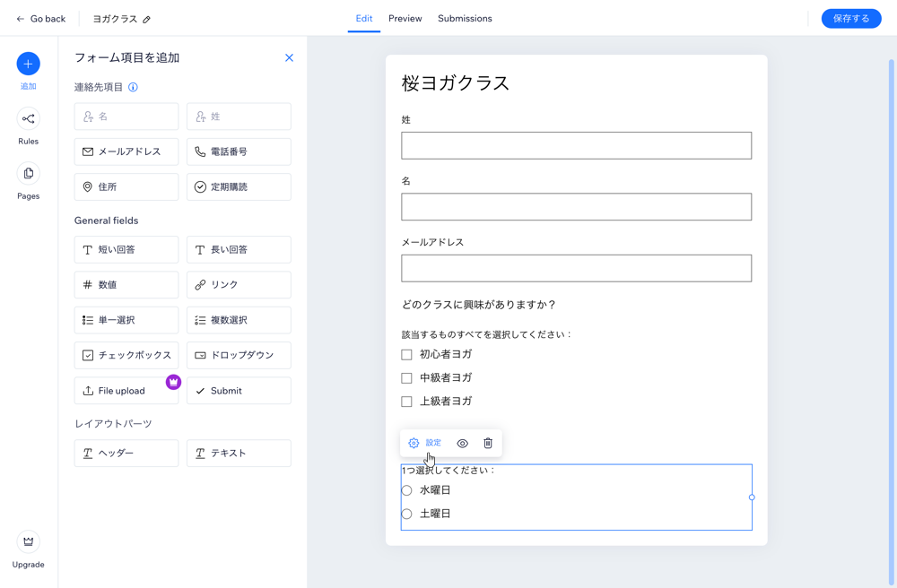Click the Go back link
This screenshot has width=897, height=588.
tap(41, 19)
